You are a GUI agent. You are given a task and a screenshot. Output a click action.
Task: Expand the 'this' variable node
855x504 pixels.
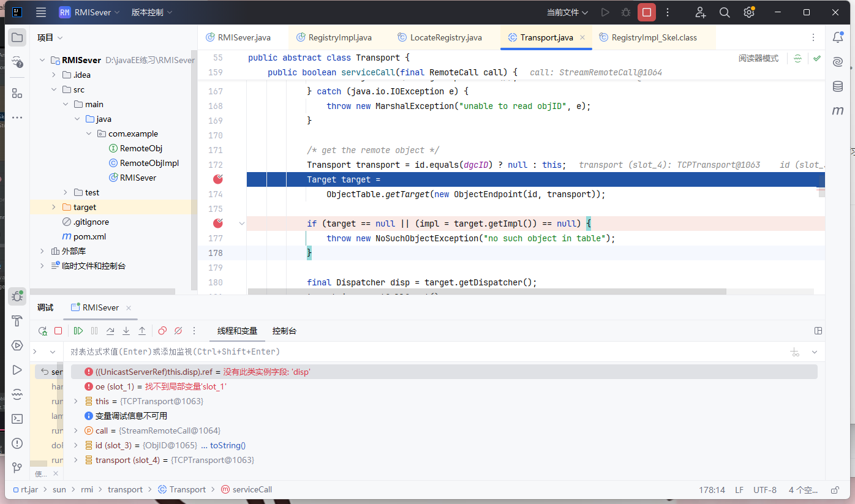(x=76, y=401)
